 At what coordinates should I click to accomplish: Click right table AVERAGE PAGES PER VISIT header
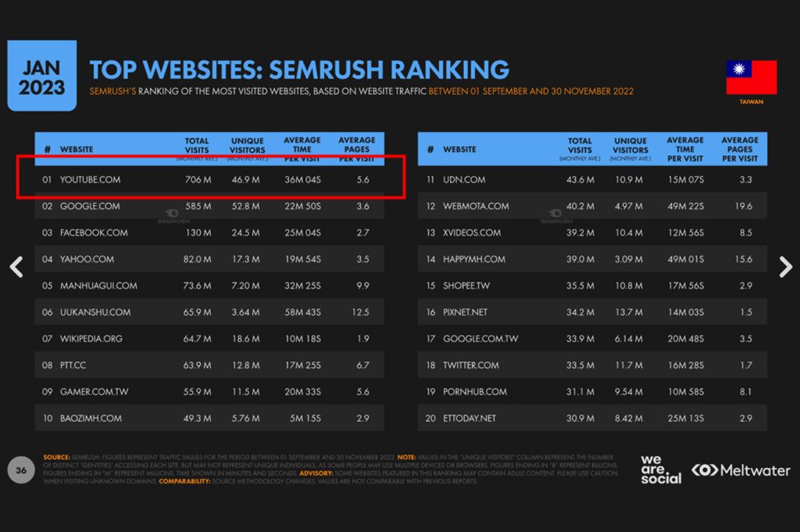click(740, 149)
